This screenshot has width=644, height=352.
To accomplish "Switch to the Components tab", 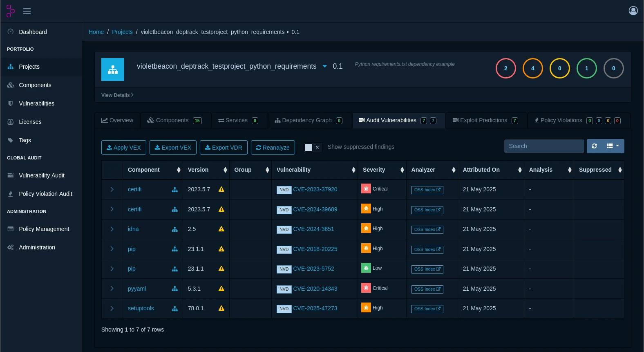I will click(175, 120).
